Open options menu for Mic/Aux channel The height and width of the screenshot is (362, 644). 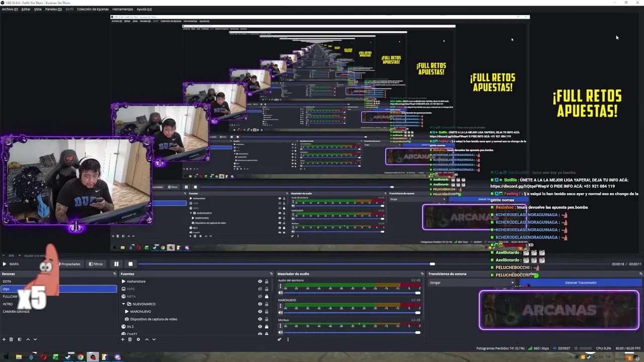(280, 326)
